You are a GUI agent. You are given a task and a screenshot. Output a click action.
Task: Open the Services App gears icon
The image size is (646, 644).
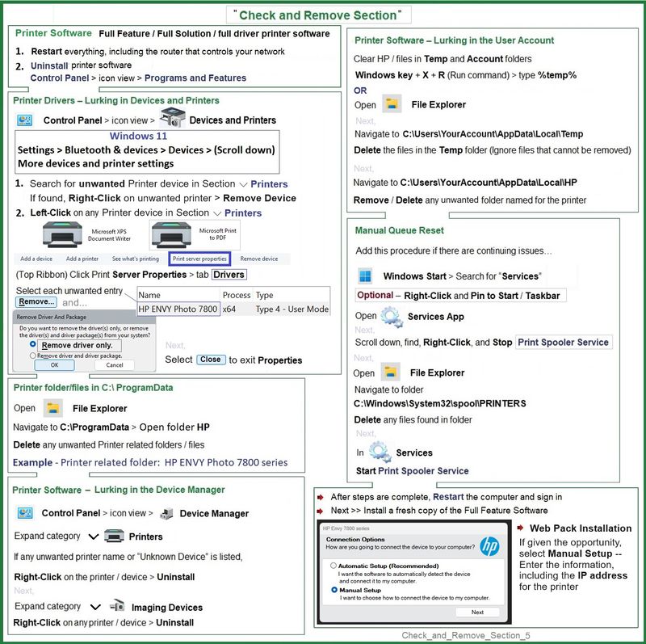392,317
